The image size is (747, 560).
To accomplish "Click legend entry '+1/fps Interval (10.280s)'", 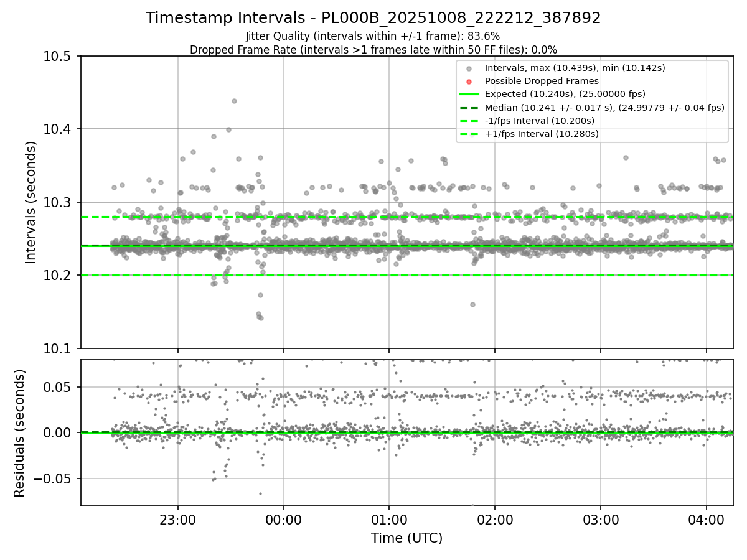I will pyautogui.click(x=542, y=134).
